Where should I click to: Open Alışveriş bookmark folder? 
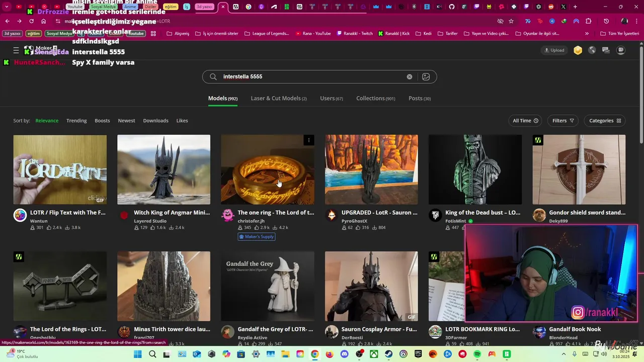[x=177, y=34]
